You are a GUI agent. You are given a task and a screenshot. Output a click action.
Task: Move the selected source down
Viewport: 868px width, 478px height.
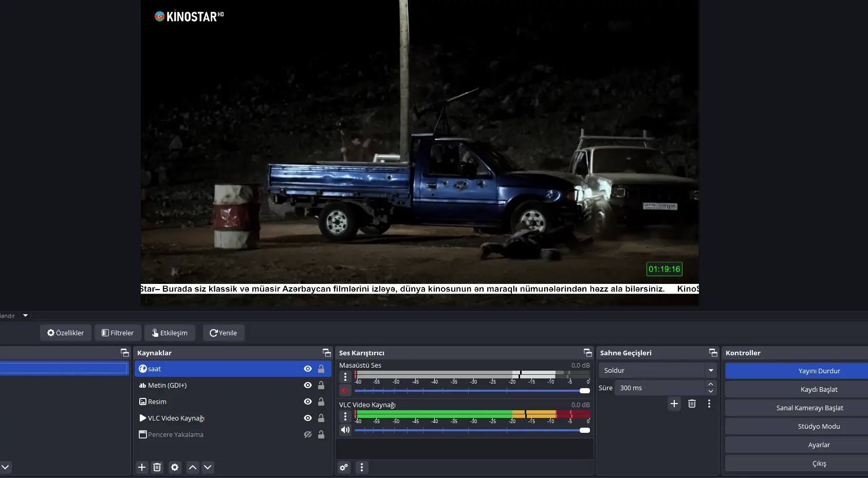[208, 467]
